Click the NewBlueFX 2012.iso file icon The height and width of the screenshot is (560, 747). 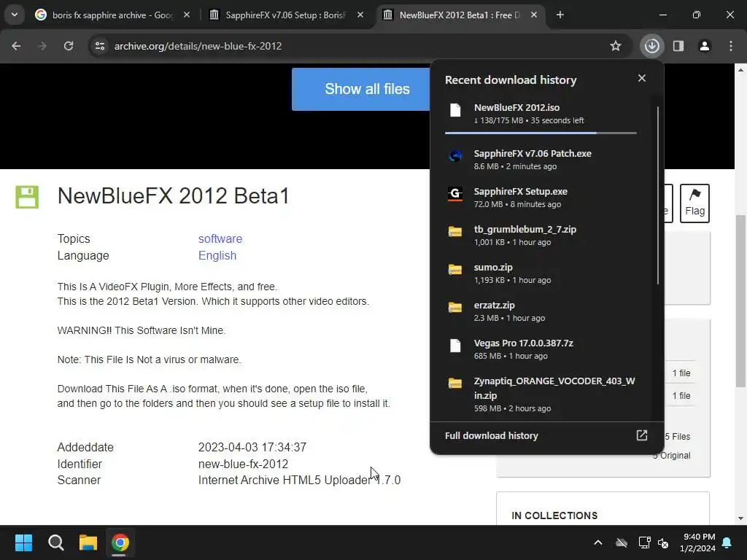coord(455,110)
